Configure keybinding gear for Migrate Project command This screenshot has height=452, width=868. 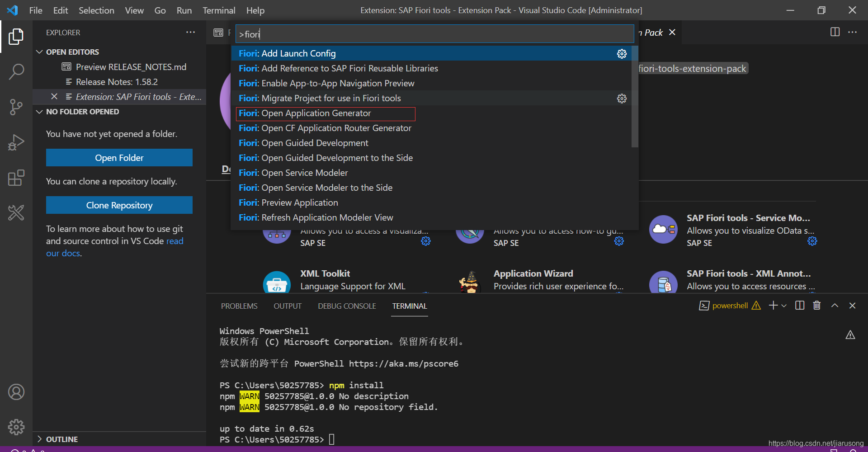[x=622, y=99]
